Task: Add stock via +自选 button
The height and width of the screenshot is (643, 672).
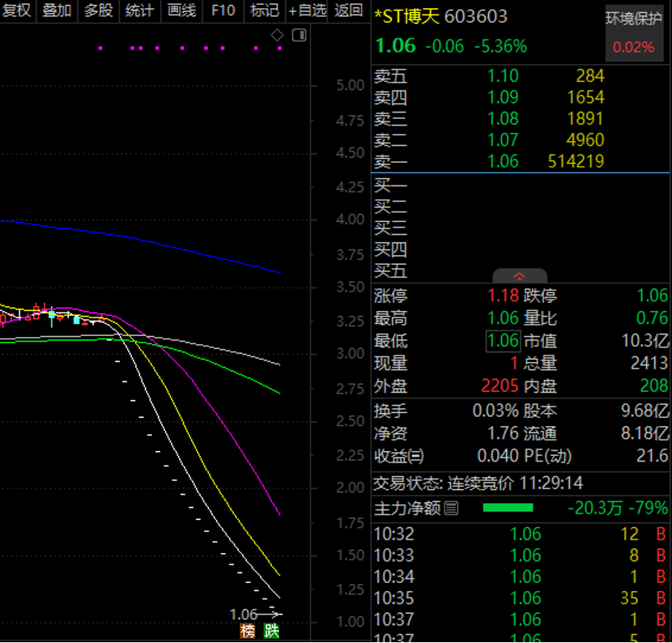Action: (308, 11)
